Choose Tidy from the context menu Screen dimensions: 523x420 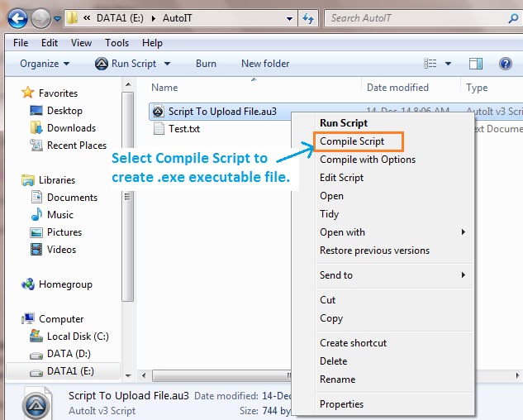click(x=329, y=214)
